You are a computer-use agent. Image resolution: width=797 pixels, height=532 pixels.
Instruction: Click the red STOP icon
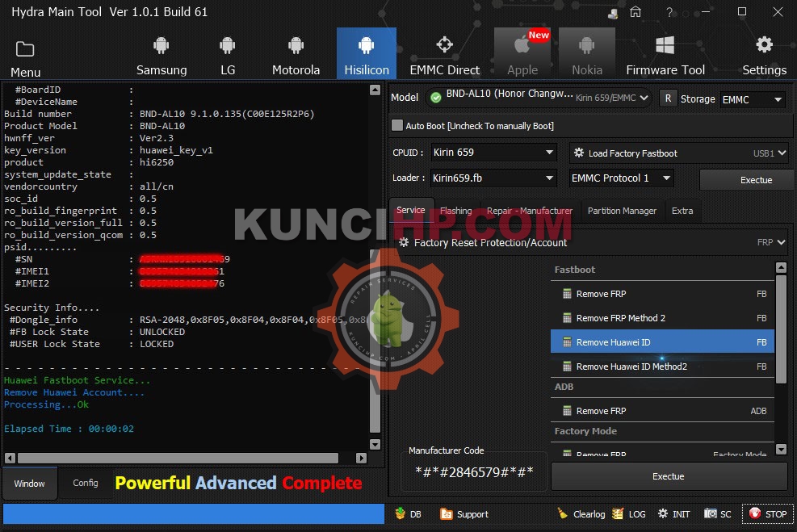coord(755,513)
